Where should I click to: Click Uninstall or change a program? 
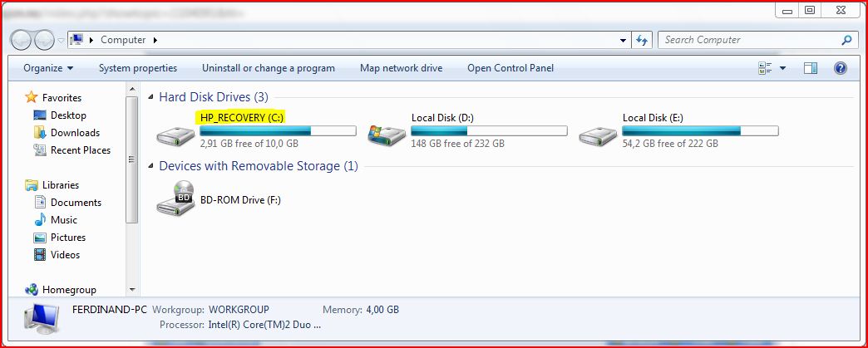point(269,68)
